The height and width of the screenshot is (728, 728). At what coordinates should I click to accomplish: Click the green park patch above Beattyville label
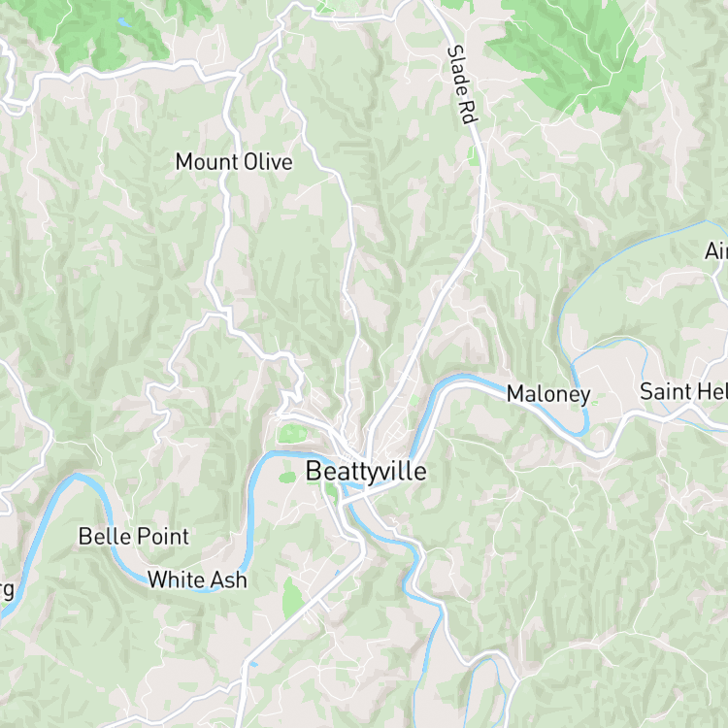click(x=292, y=434)
